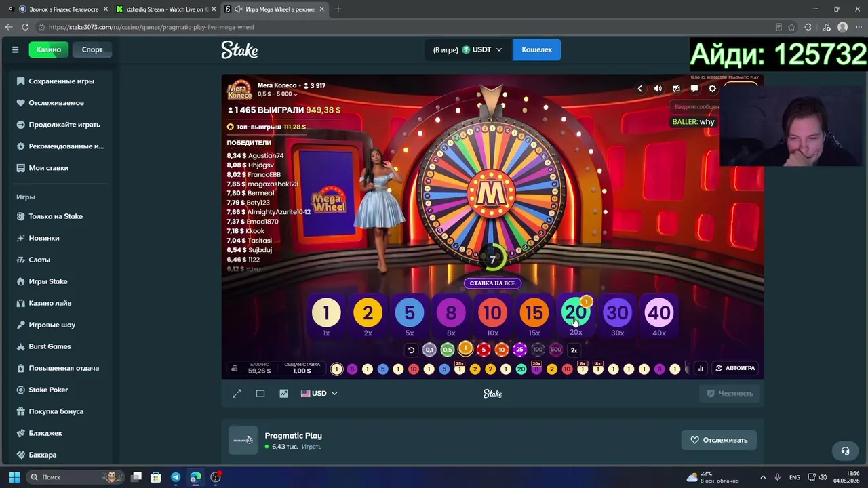
Task: Select the 5 red chip
Action: coord(484,350)
